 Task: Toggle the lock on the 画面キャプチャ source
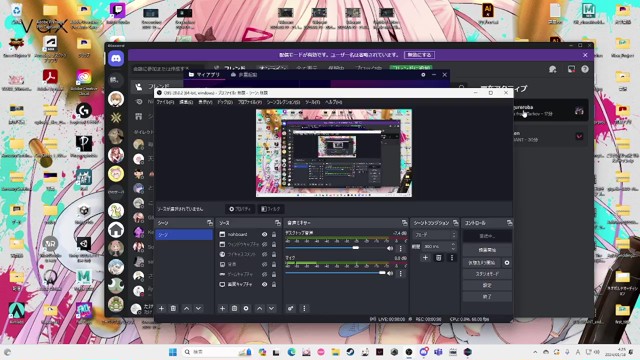point(274,284)
